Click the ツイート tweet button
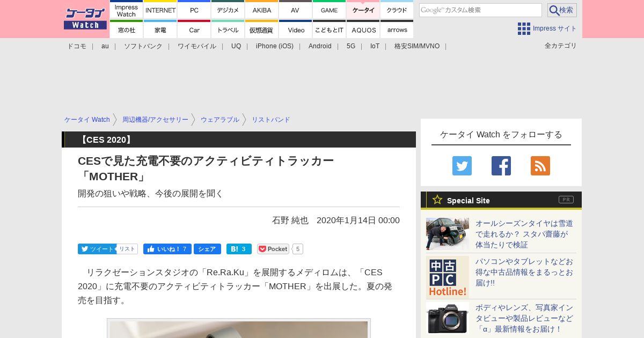Image resolution: width=644 pixels, height=338 pixels. coord(97,249)
